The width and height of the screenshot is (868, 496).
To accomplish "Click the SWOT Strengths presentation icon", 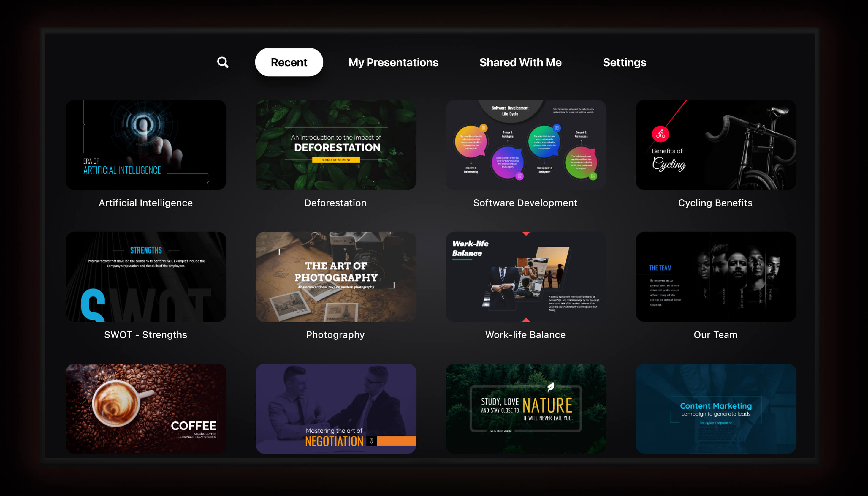I will tap(146, 277).
